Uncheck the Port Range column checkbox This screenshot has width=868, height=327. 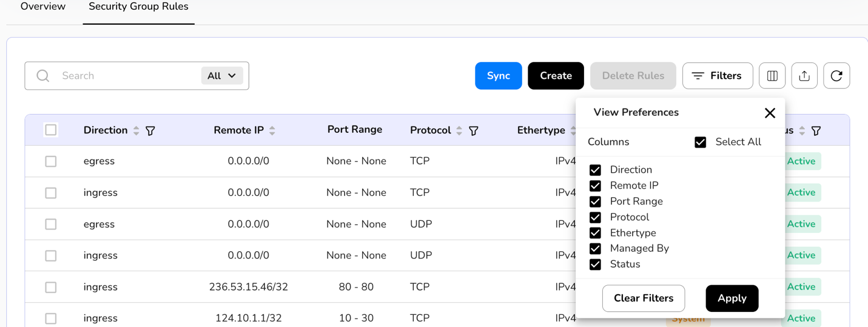click(x=595, y=201)
